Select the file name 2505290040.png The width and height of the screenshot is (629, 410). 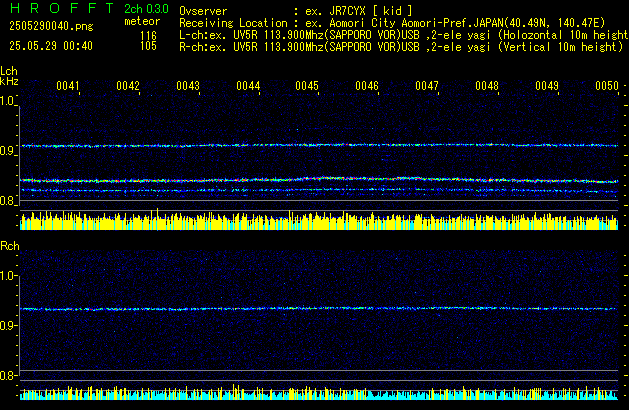tap(51, 26)
